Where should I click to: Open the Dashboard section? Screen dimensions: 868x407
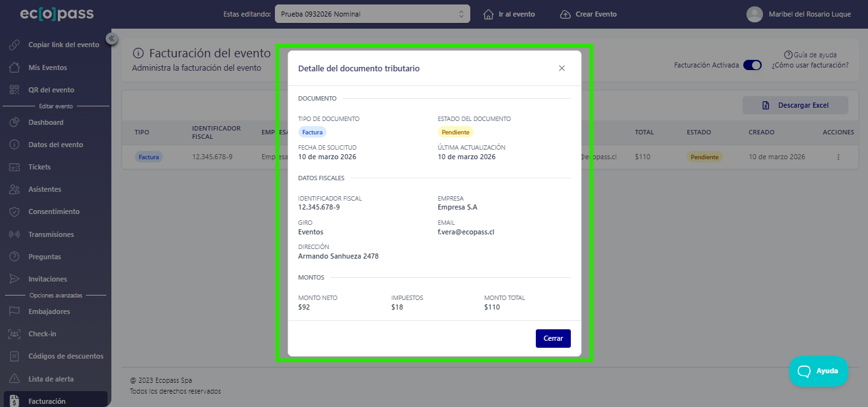click(46, 122)
